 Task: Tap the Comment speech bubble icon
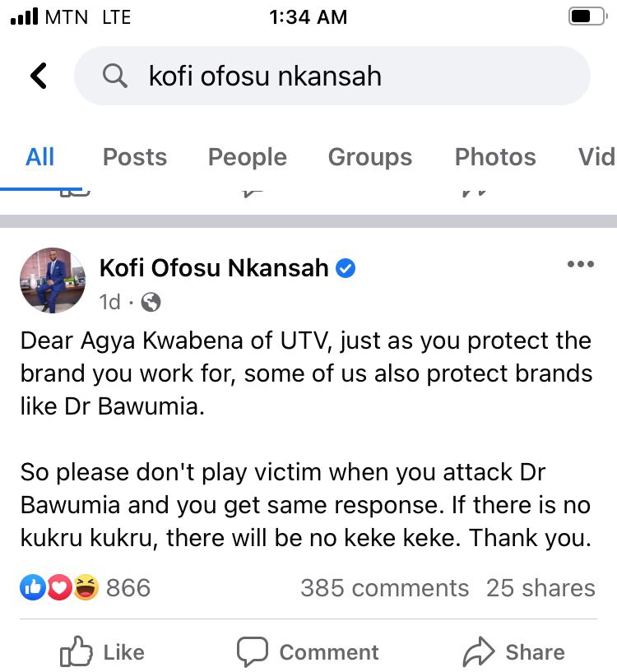click(252, 653)
